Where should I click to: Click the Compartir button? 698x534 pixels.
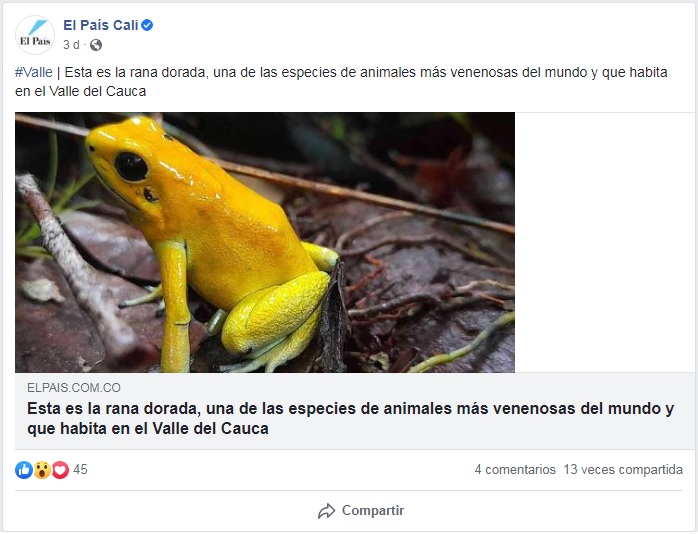[361, 510]
